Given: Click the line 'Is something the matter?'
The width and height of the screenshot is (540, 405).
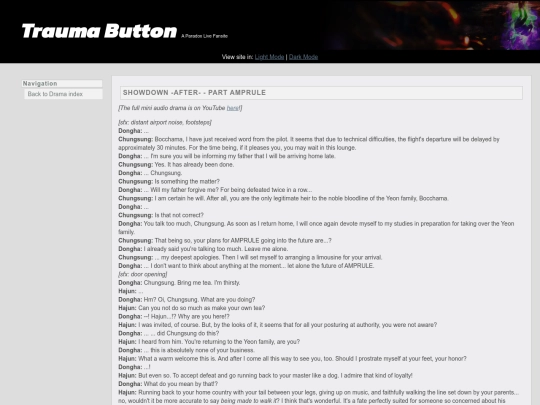Looking at the screenshot, I should (169, 181).
